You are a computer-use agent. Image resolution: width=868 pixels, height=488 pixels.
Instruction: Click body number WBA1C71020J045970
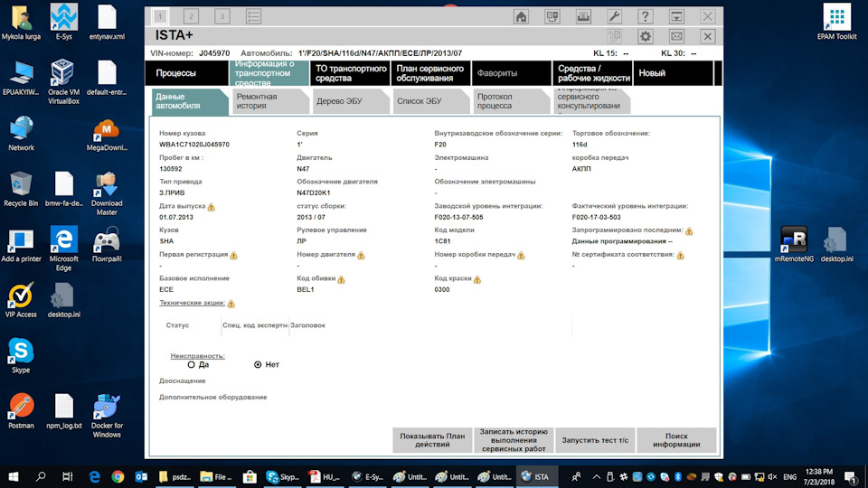[194, 145]
